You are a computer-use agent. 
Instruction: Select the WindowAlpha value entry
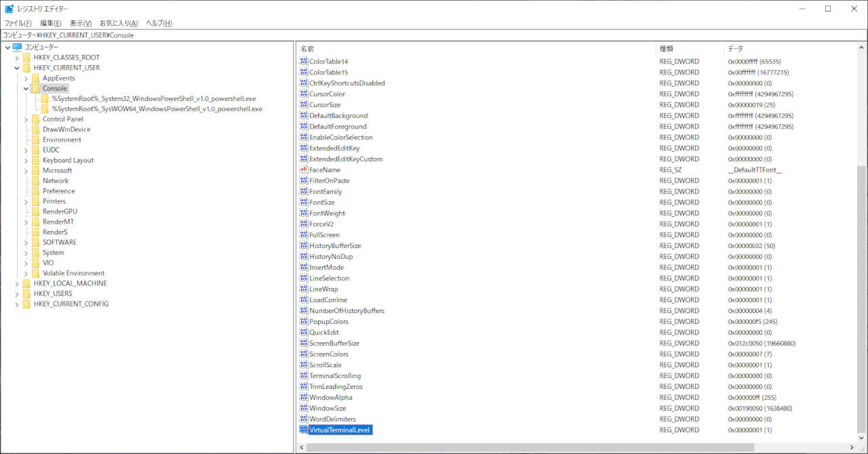(330, 398)
